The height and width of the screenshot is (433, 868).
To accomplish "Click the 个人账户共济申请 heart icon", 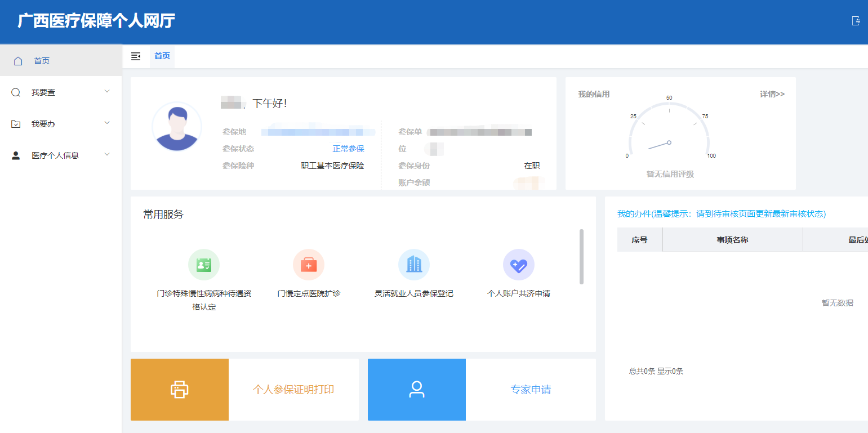I will tap(519, 264).
